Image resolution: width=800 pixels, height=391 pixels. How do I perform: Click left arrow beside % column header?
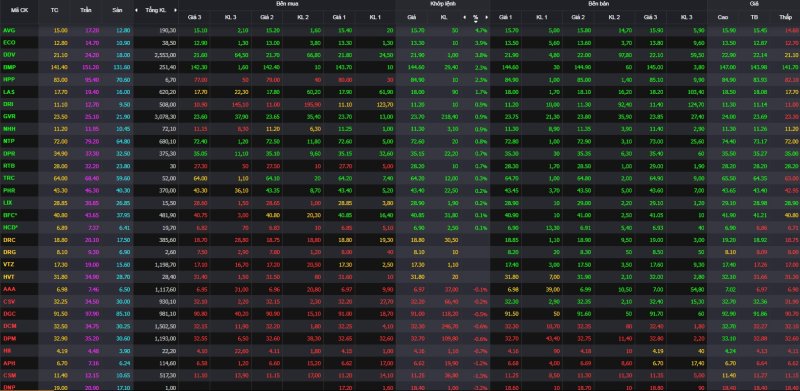464,17
